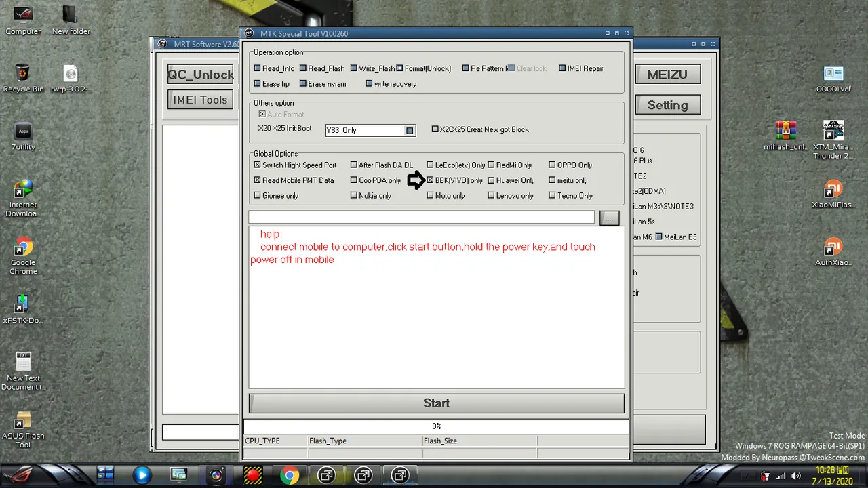Uncheck the BBK(VIVO) only checkbox
Screen dimensions: 868x488
(430, 180)
